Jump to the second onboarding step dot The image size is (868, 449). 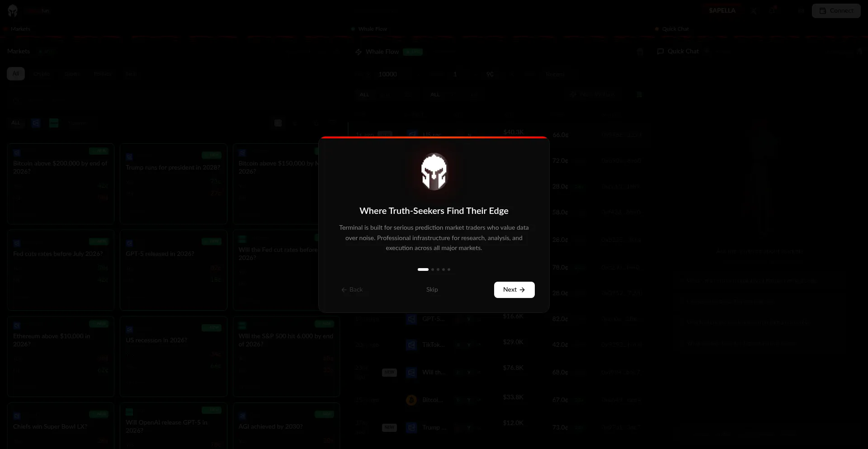click(x=433, y=269)
